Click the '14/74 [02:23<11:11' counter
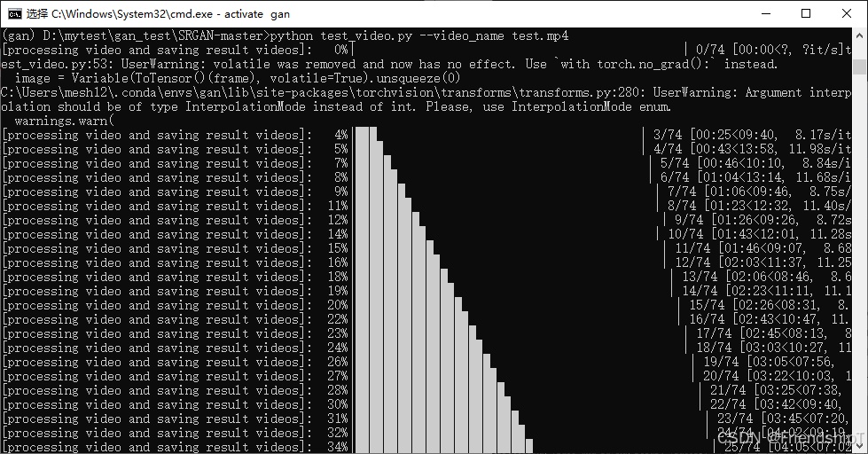The height and width of the screenshot is (454, 868). pyautogui.click(x=747, y=291)
